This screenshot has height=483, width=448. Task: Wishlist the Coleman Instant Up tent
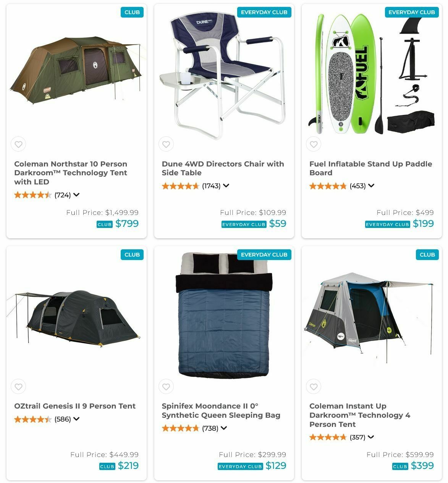click(314, 387)
